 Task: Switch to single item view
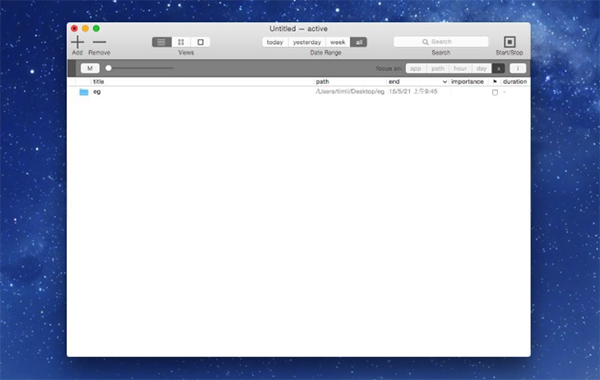200,42
